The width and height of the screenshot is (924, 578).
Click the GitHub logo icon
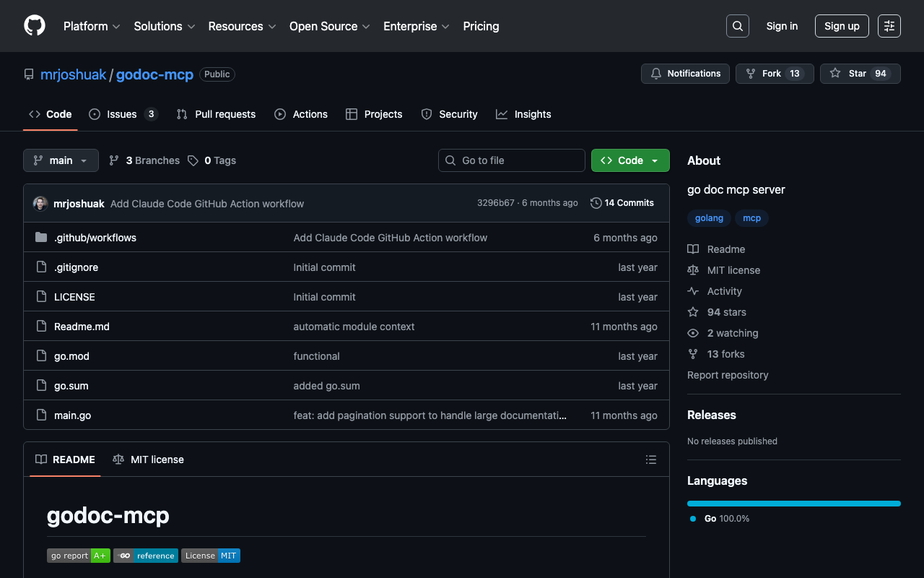(35, 26)
